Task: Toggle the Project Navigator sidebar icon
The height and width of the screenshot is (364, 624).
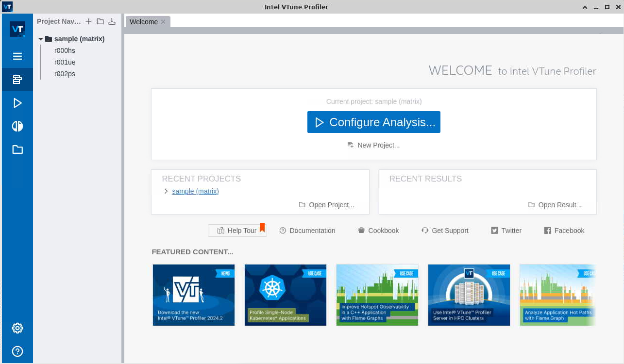Action: point(17,80)
